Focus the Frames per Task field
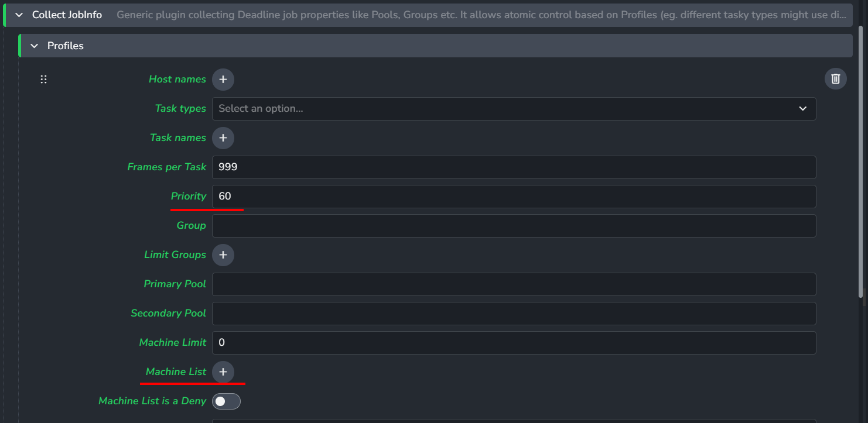 [x=514, y=167]
